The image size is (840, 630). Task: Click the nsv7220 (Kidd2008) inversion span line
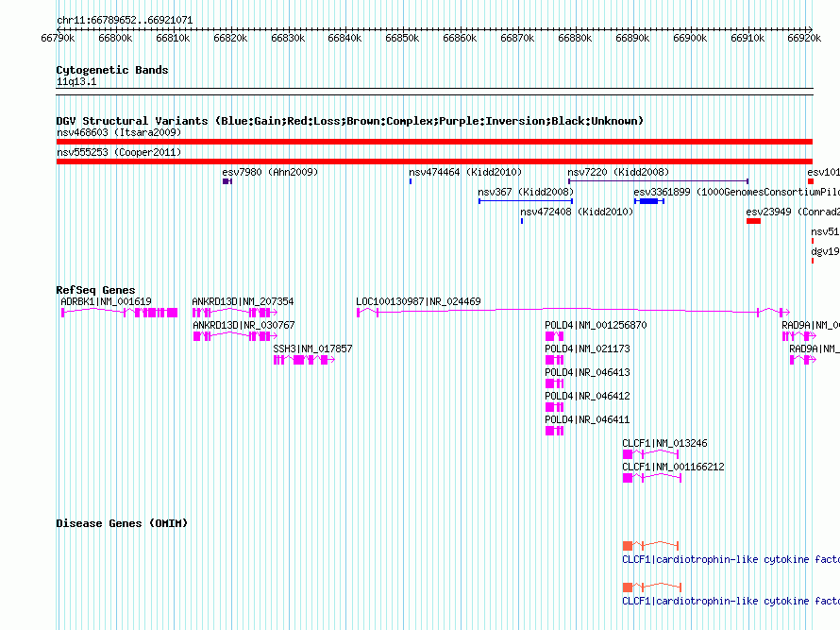pyautogui.click(x=658, y=181)
